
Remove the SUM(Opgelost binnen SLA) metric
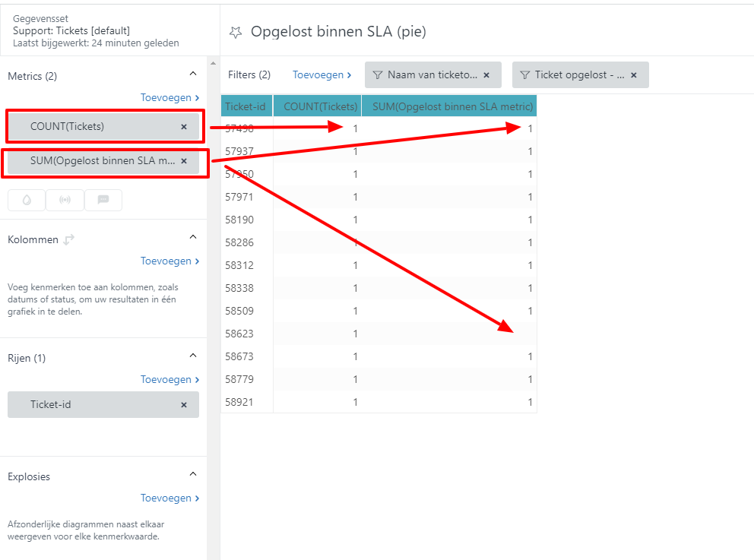184,161
